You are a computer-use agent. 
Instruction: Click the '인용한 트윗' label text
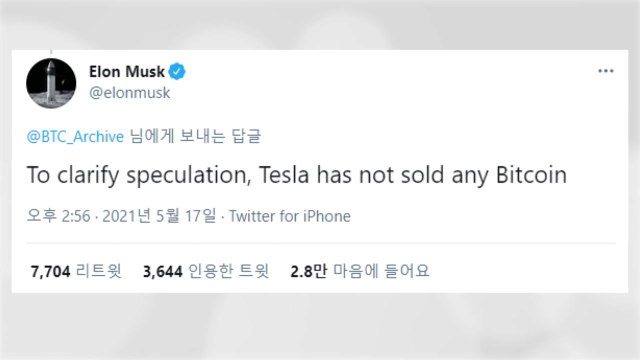229,271
